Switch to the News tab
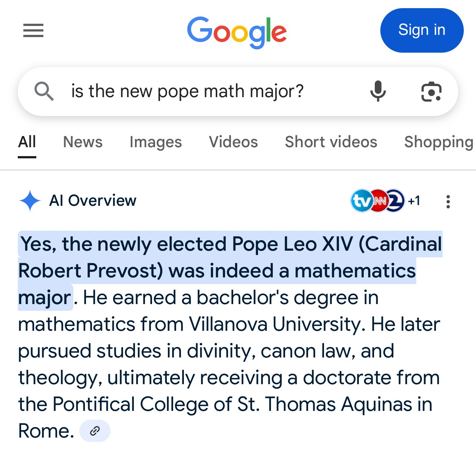This screenshot has width=476, height=465. pyautogui.click(x=83, y=142)
